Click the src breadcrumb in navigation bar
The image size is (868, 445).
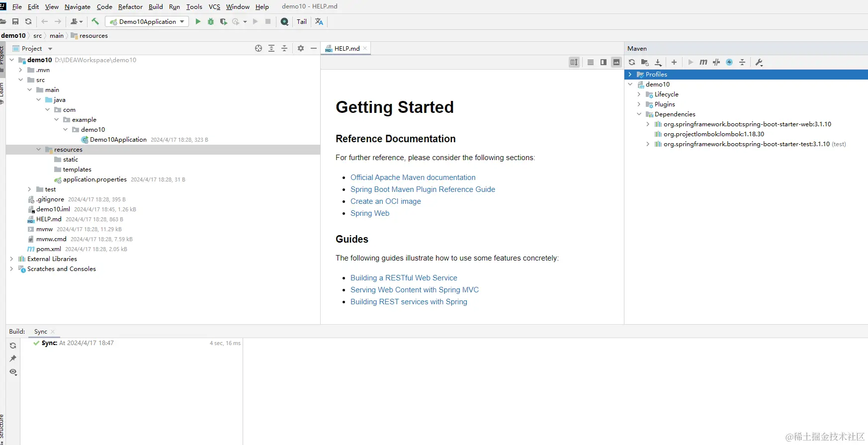point(37,36)
